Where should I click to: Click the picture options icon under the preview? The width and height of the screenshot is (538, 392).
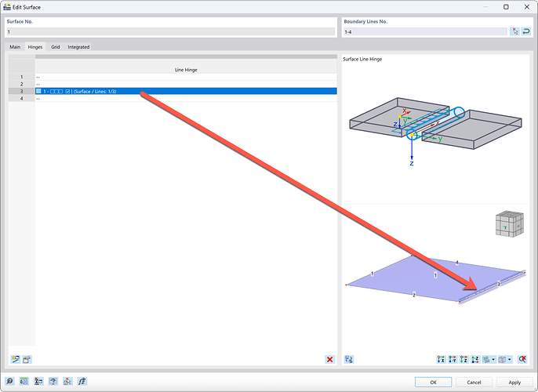(x=349, y=359)
